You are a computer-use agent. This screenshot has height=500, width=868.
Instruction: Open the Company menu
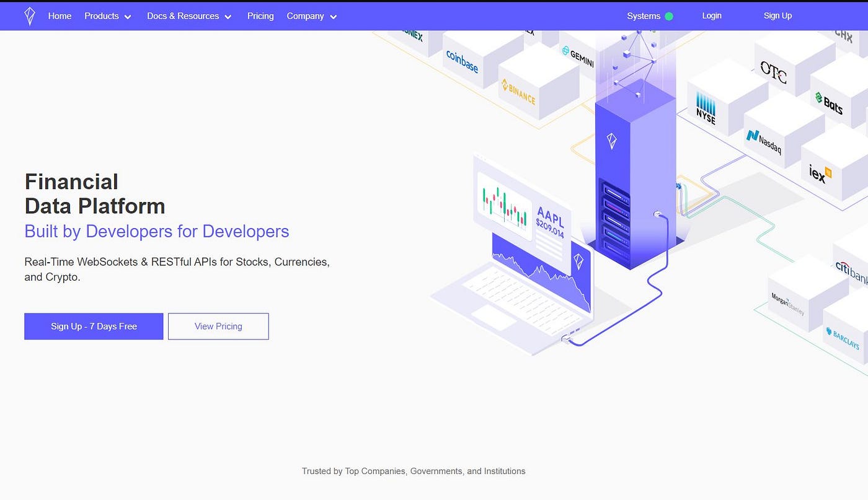point(305,16)
